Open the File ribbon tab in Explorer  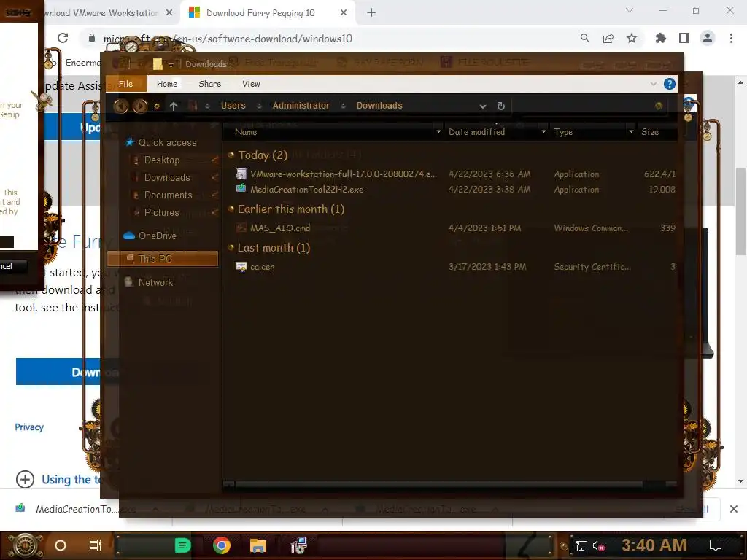[125, 84]
